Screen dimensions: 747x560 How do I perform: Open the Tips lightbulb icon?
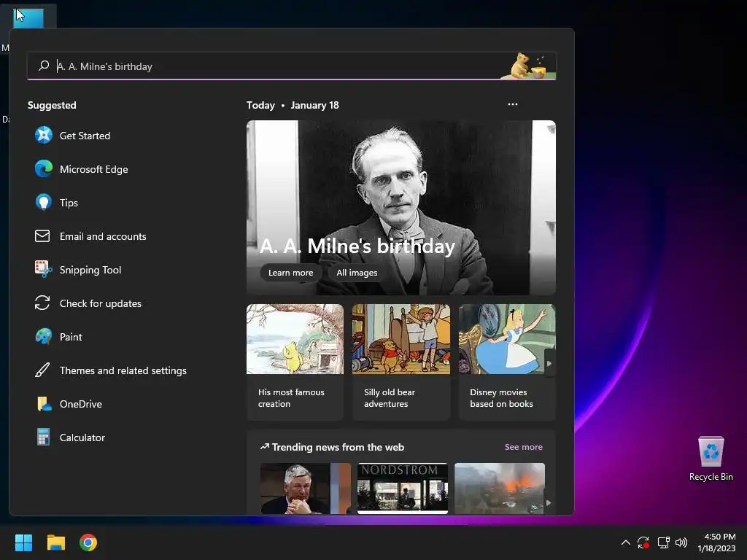click(43, 203)
